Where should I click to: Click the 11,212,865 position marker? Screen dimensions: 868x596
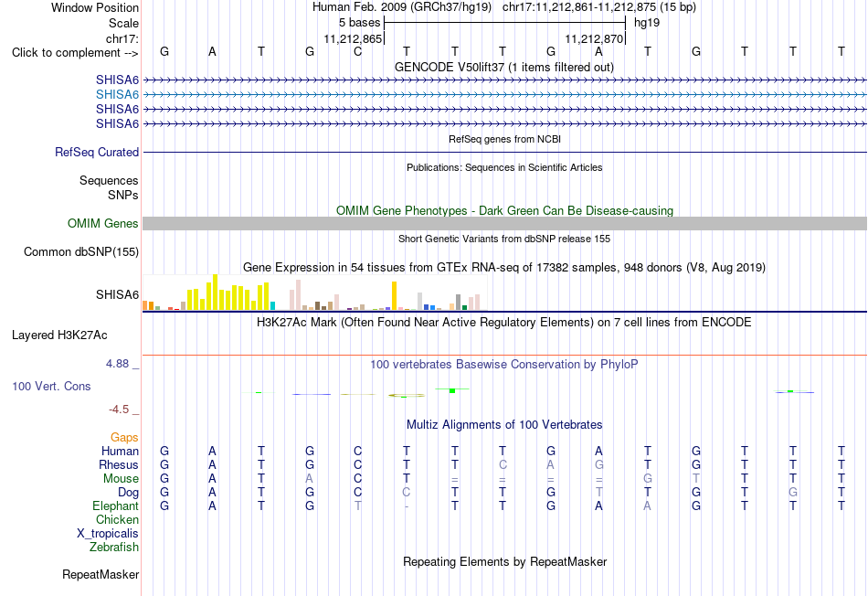[354, 38]
